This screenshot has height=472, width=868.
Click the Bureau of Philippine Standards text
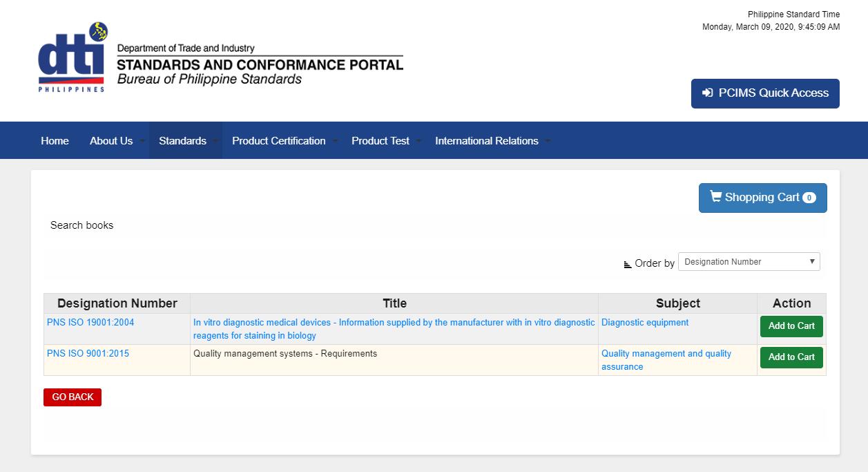tap(209, 79)
